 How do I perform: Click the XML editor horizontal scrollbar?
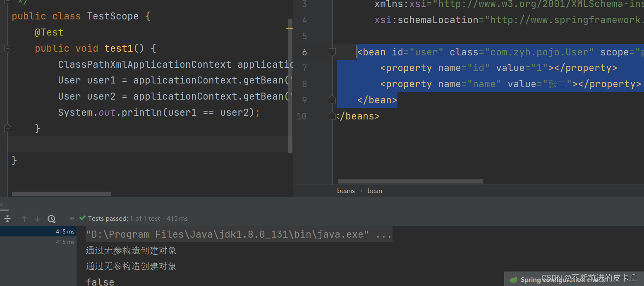pos(410,181)
